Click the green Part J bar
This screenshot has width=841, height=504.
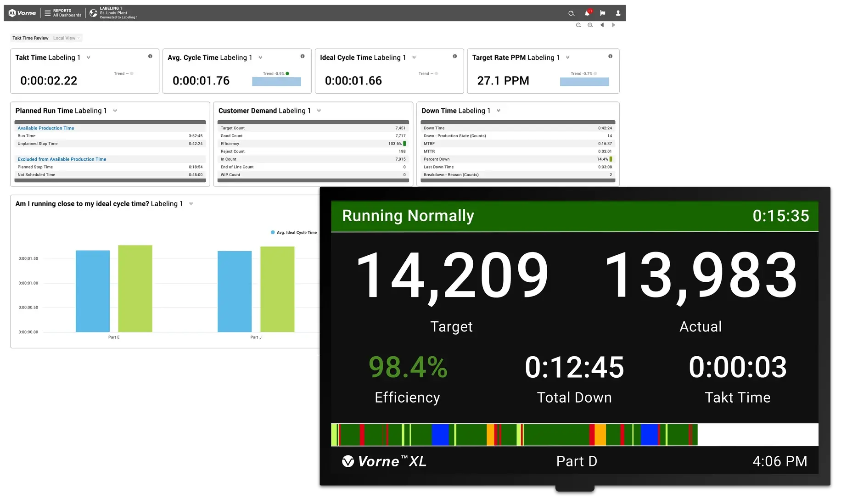(x=277, y=289)
